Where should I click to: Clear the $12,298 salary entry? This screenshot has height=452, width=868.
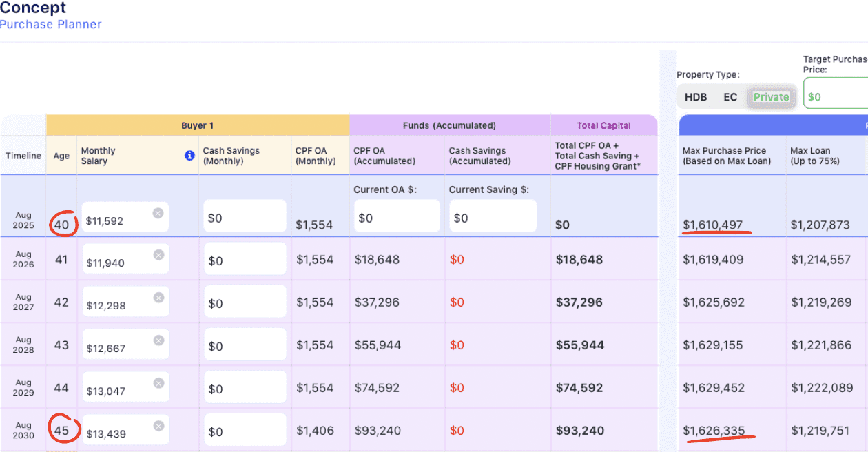click(x=158, y=298)
